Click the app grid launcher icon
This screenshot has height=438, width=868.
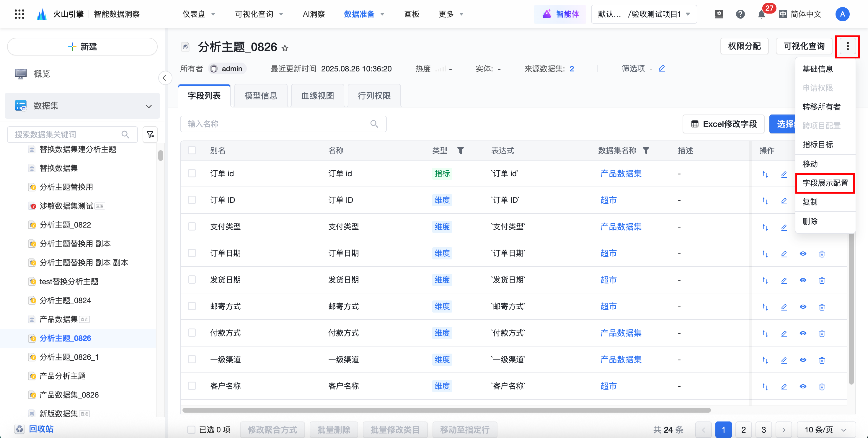coord(19,14)
